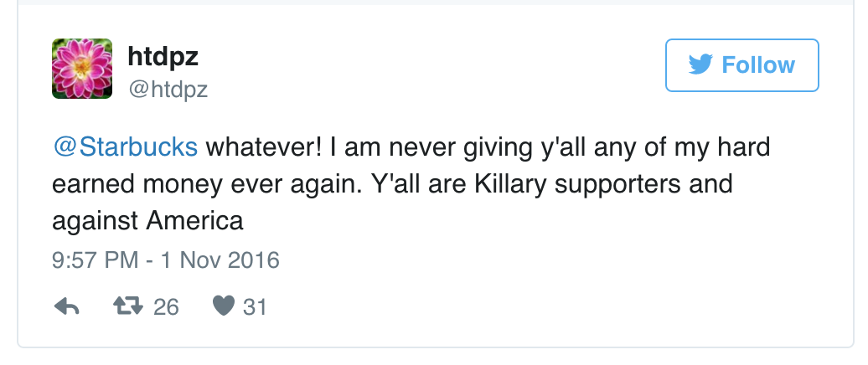Click the date 1 Nov 2016

point(219,260)
